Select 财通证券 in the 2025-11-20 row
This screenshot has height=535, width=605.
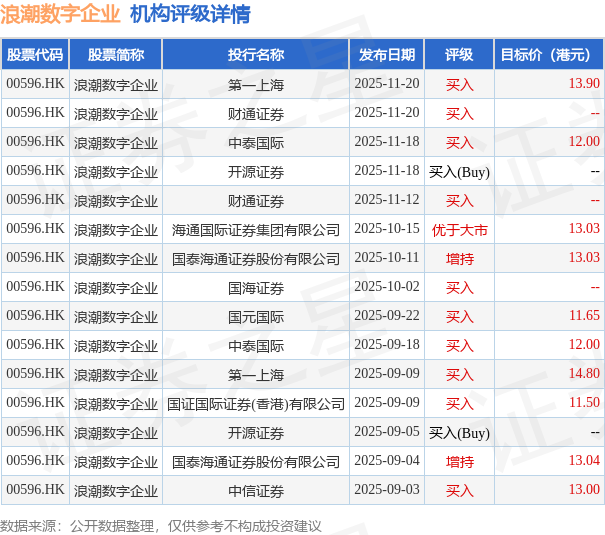point(256,114)
